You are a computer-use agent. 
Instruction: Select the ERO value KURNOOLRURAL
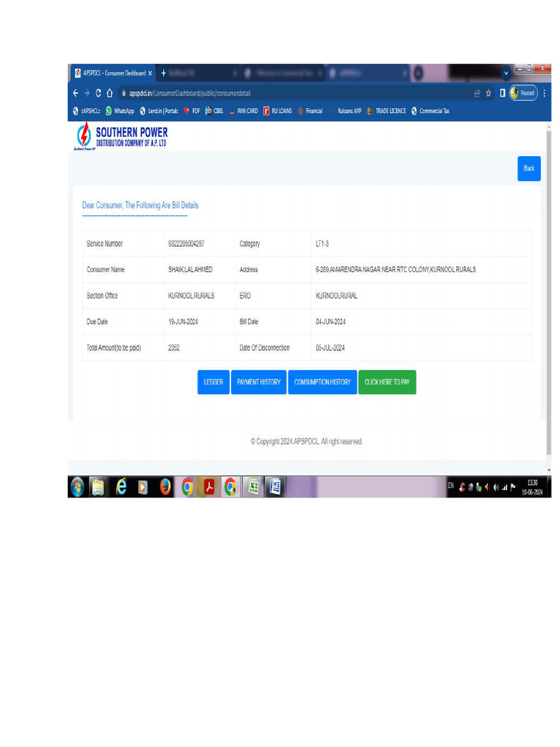coord(337,296)
